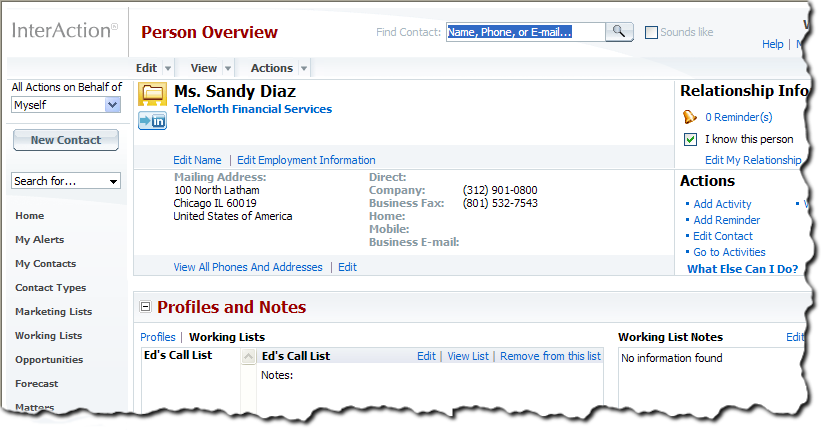The width and height of the screenshot is (821, 430).
Task: Click the Edit Employment Information link
Action: click(306, 160)
